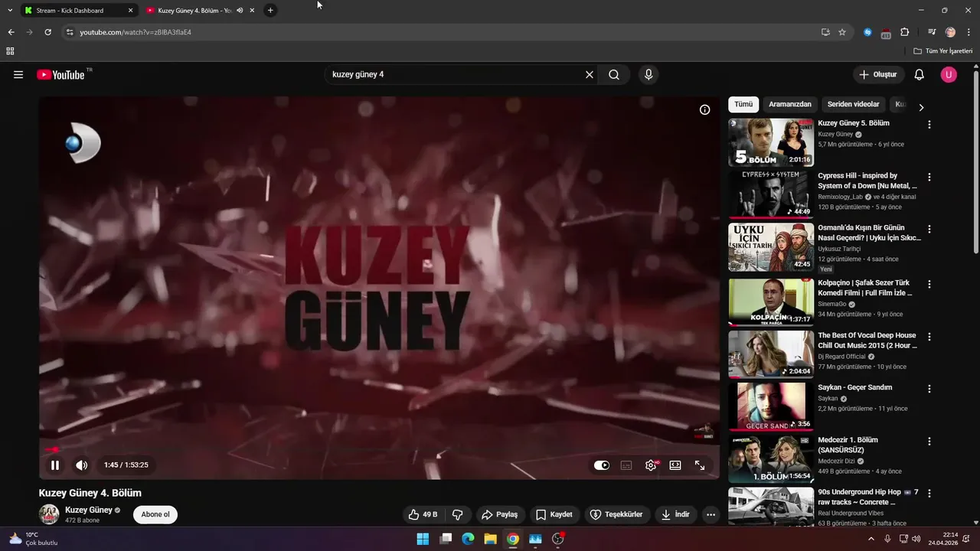980x551 pixels.
Task: Enter full screen mode
Action: pyautogui.click(x=700, y=465)
